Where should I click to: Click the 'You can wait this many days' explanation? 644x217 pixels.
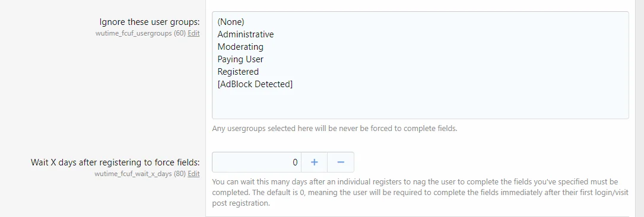(x=421, y=192)
